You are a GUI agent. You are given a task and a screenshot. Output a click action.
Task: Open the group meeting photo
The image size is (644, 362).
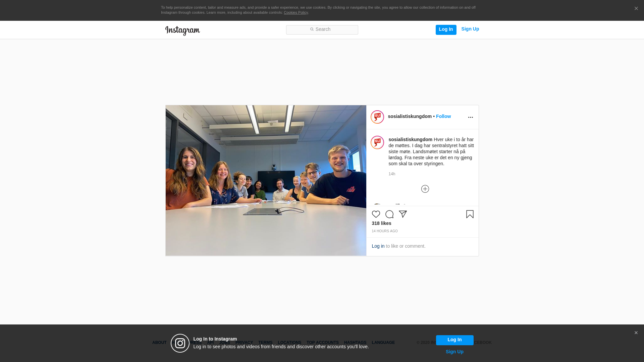[x=266, y=181]
